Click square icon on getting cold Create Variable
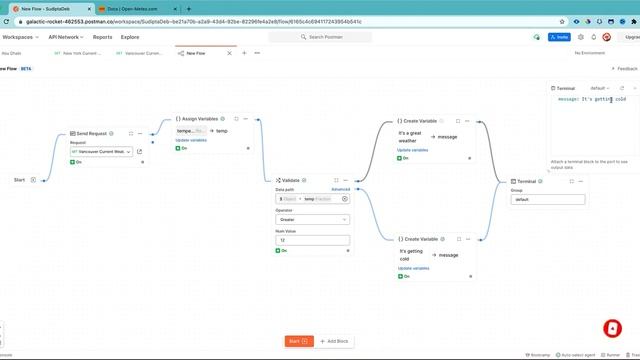 [459, 239]
